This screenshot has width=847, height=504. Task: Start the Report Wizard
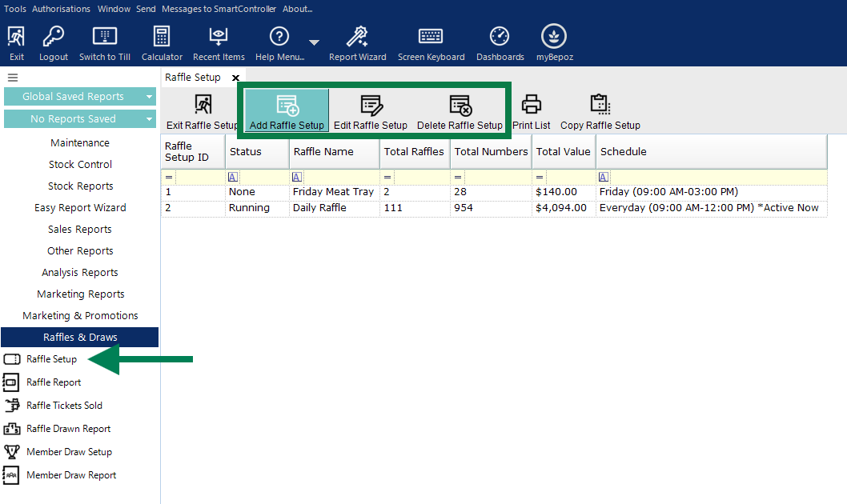(x=358, y=42)
